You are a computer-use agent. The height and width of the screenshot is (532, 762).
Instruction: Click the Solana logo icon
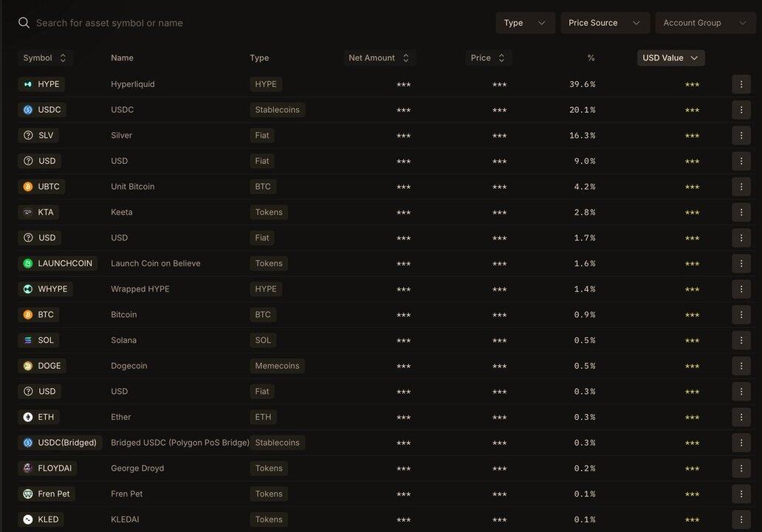point(28,340)
